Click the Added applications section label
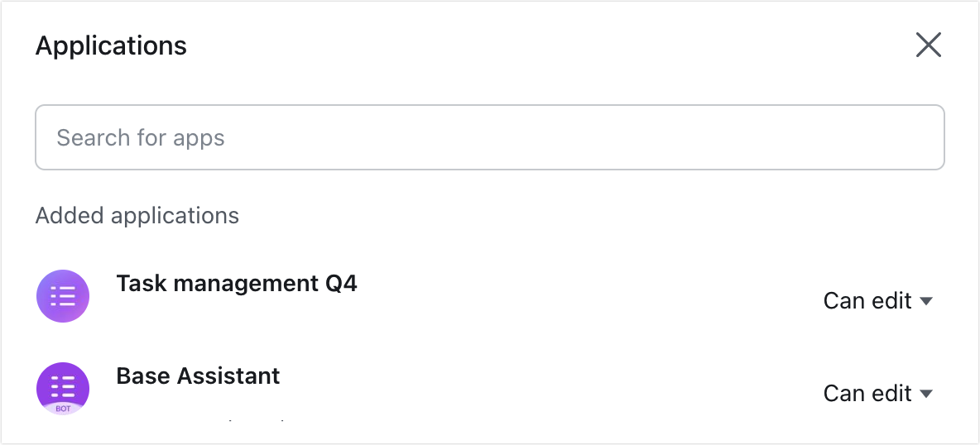The height and width of the screenshot is (445, 980). point(137,216)
